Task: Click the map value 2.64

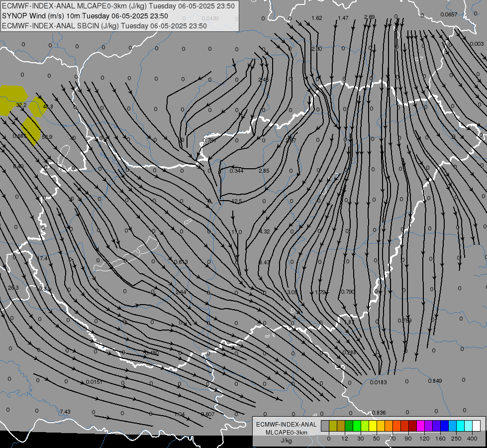Action: click(181, 292)
